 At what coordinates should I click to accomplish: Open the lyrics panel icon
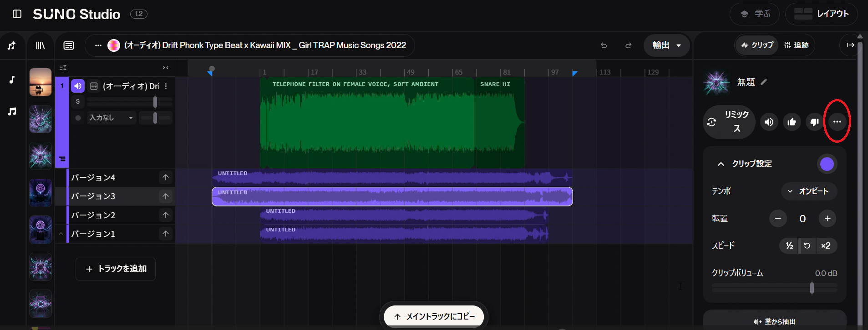tap(69, 45)
